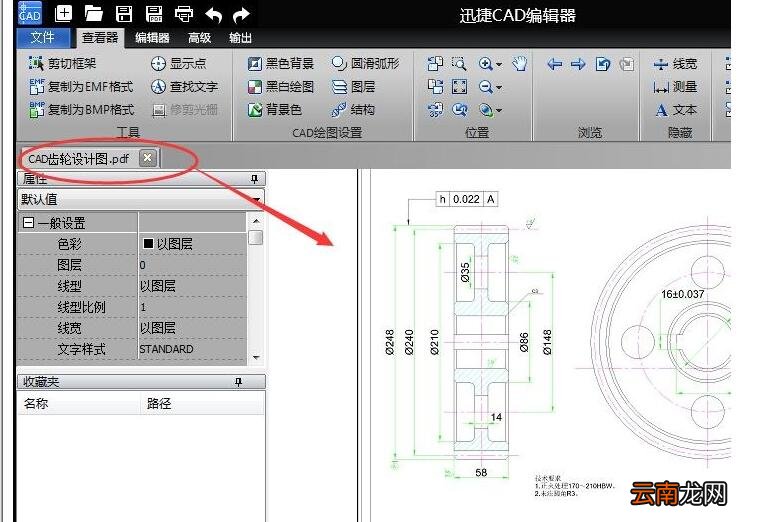Select the 剪切框架 clip frame tool

pyautogui.click(x=62, y=63)
